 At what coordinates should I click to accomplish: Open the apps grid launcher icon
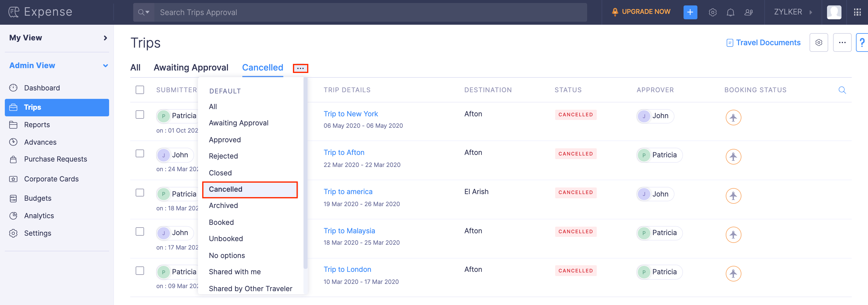point(857,12)
